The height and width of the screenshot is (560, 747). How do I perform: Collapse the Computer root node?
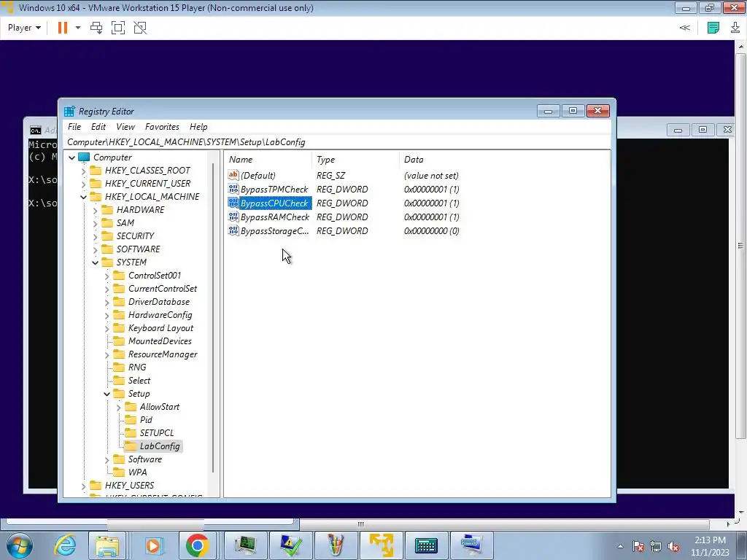(72, 157)
